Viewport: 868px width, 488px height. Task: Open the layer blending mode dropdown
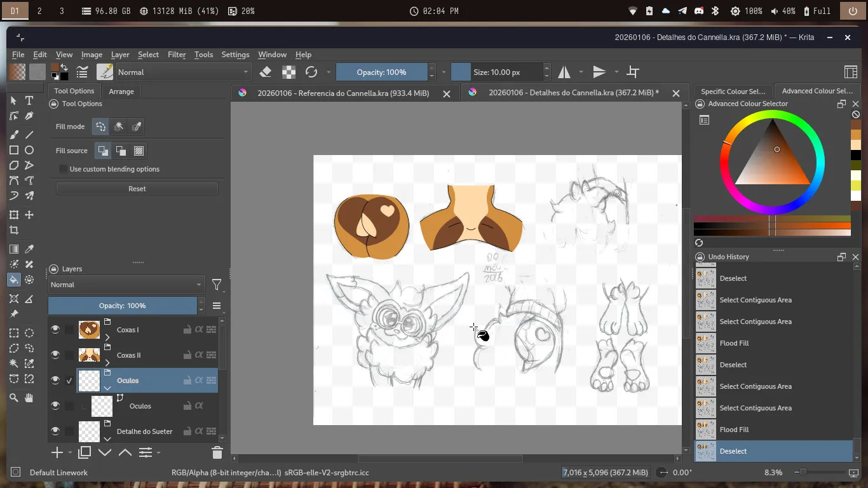coord(126,285)
